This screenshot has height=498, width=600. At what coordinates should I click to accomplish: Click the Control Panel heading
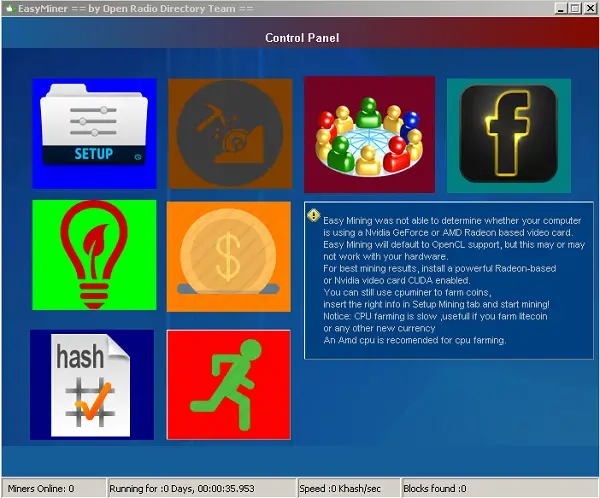(x=302, y=38)
